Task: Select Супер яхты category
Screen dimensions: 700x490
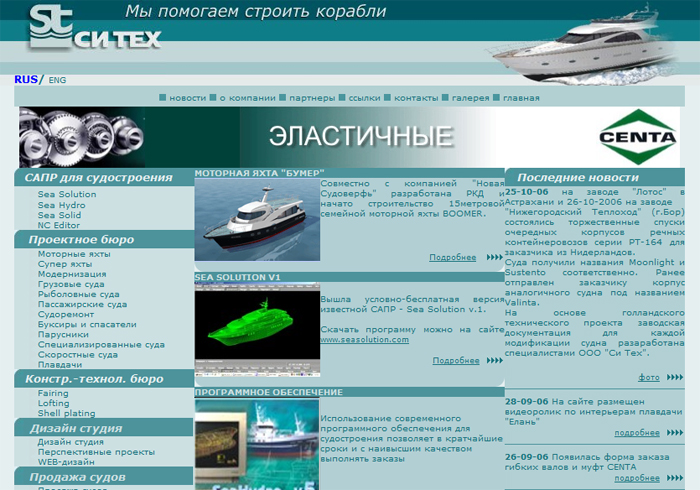Action: click(65, 264)
